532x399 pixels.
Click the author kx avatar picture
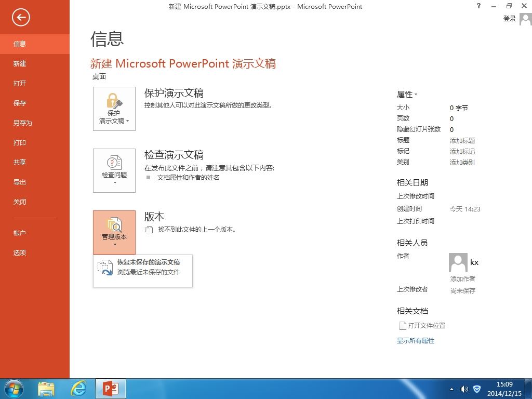[458, 262]
